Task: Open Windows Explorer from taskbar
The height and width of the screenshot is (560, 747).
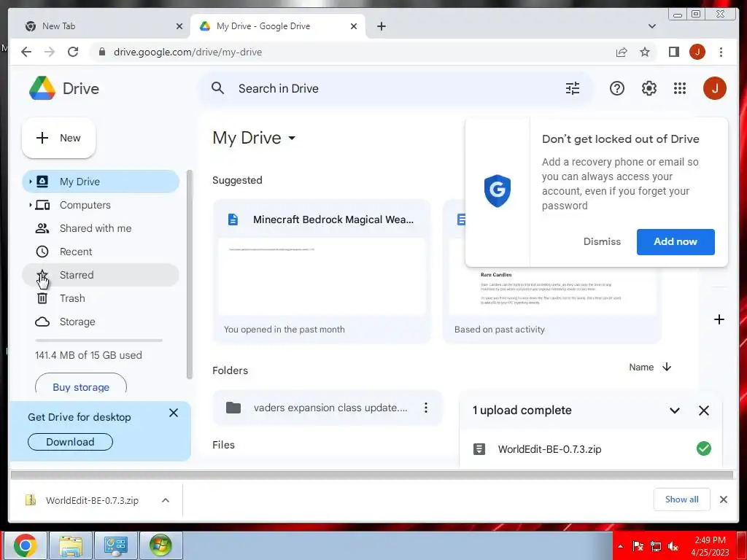Action: pos(71,545)
